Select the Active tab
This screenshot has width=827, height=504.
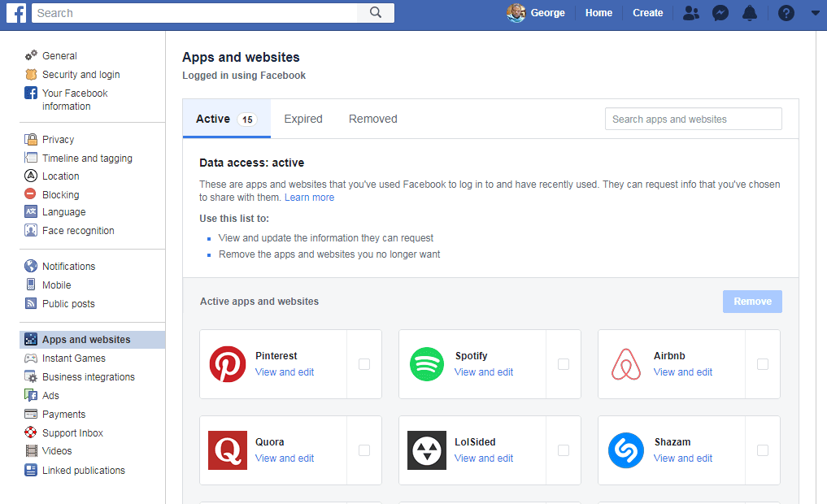pos(226,119)
